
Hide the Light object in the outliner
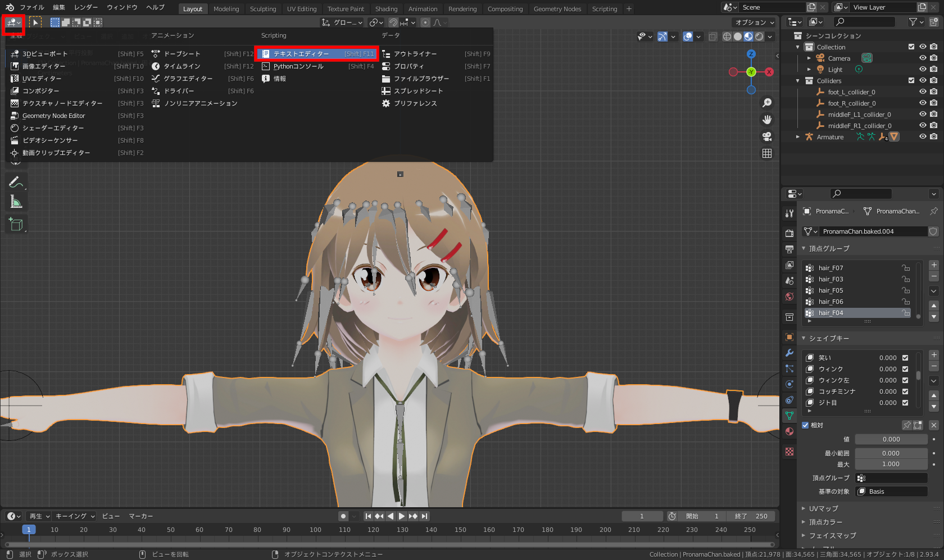[922, 69]
